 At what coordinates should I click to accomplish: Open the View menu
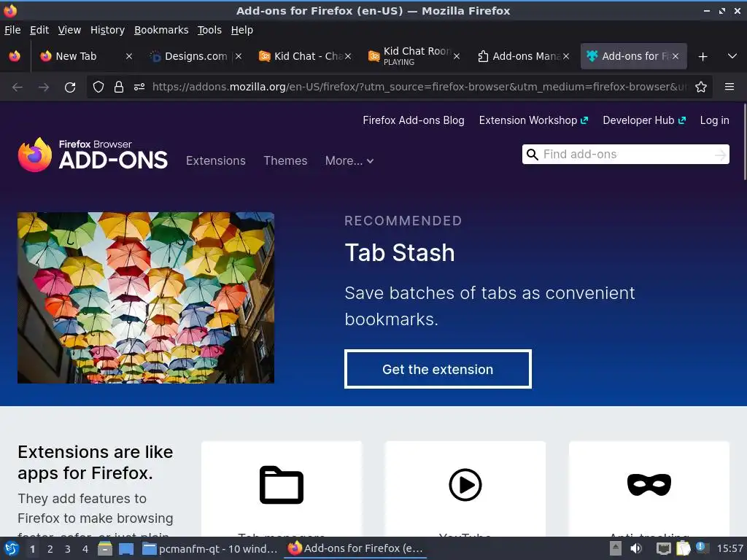pyautogui.click(x=69, y=30)
